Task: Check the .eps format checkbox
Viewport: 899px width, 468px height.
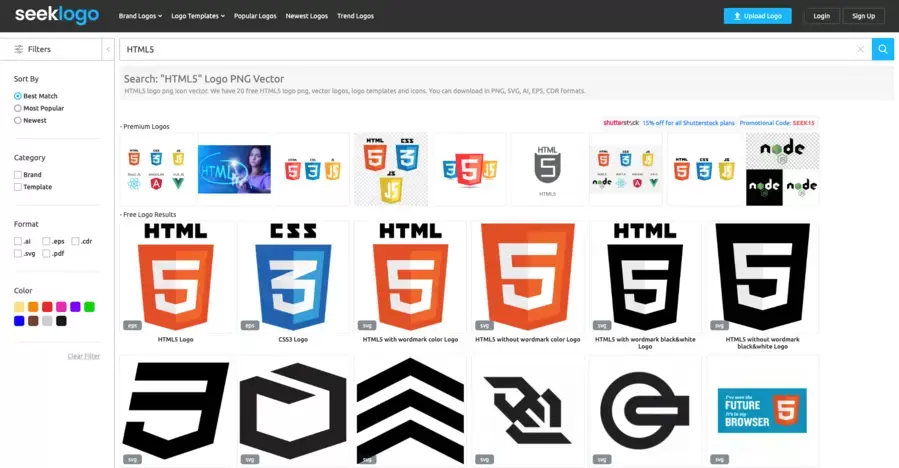Action: click(x=46, y=241)
